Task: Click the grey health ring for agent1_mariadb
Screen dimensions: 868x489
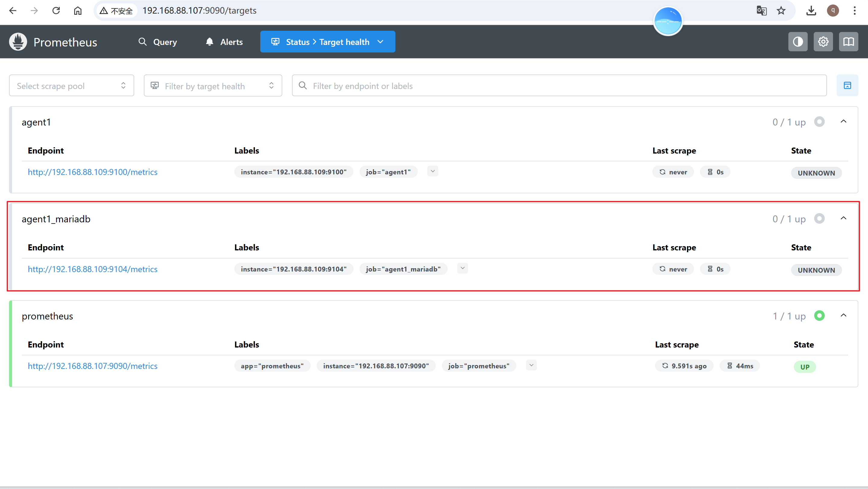Action: tap(819, 218)
